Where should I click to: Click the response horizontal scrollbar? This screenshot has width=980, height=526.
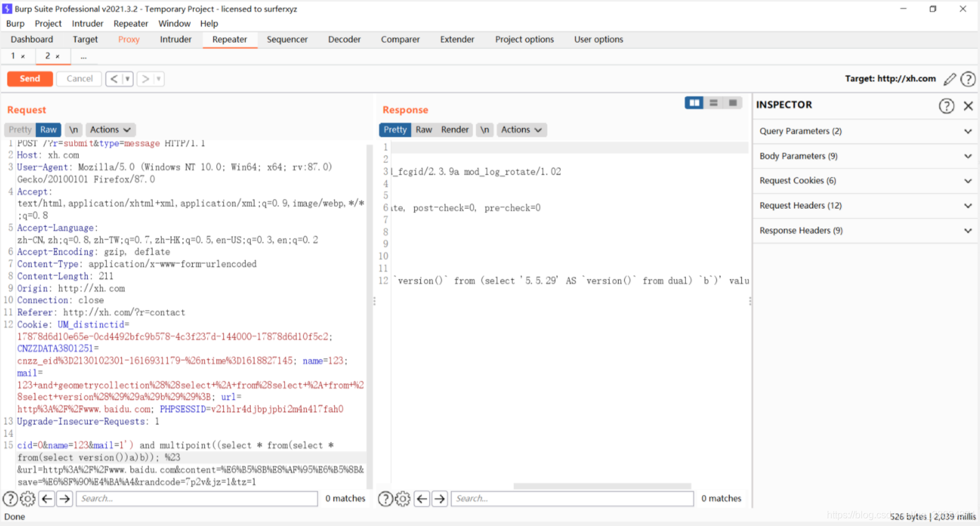[x=602, y=486]
